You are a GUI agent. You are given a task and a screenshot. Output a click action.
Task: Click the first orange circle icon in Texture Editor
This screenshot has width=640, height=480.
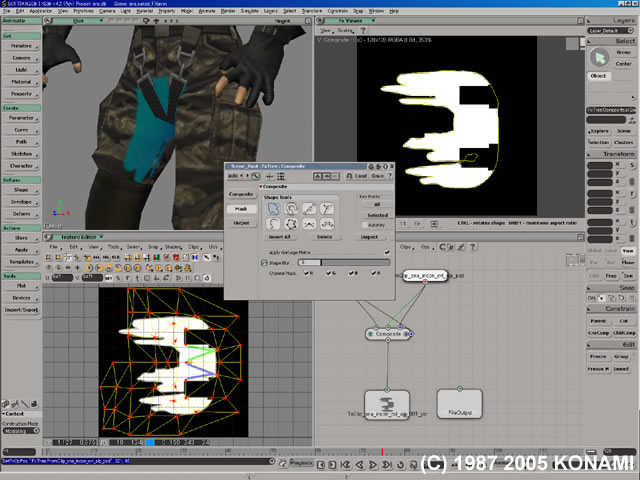click(x=89, y=268)
